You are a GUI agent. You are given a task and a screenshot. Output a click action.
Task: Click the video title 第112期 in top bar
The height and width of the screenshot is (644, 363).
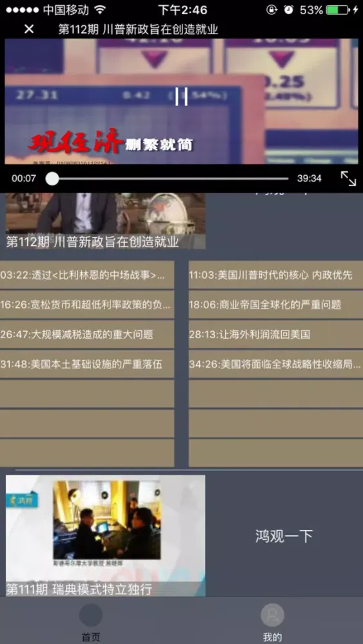(x=138, y=29)
